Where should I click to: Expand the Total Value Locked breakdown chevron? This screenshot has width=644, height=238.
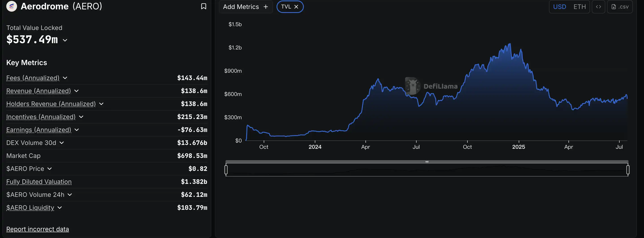tap(65, 40)
